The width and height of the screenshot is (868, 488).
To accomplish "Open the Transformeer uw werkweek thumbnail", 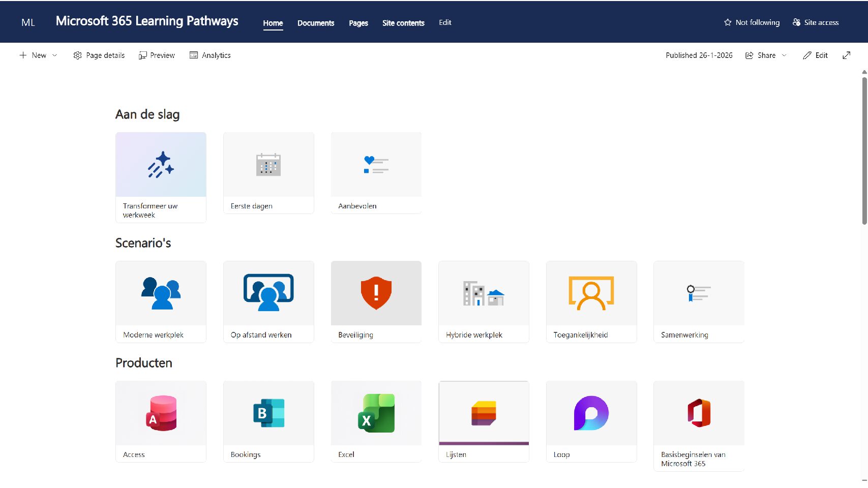I will click(x=161, y=165).
